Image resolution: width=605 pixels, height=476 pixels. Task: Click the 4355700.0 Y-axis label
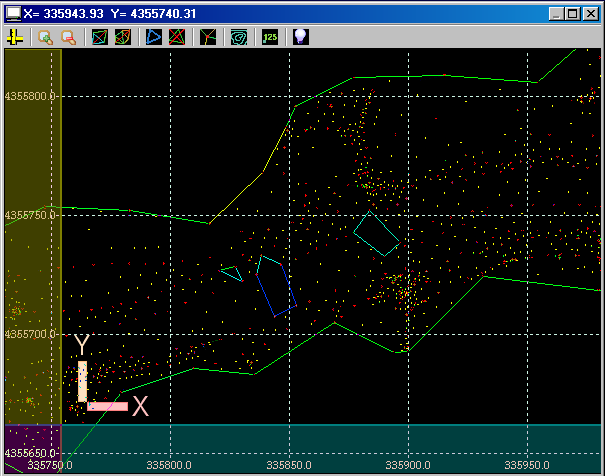[31, 334]
